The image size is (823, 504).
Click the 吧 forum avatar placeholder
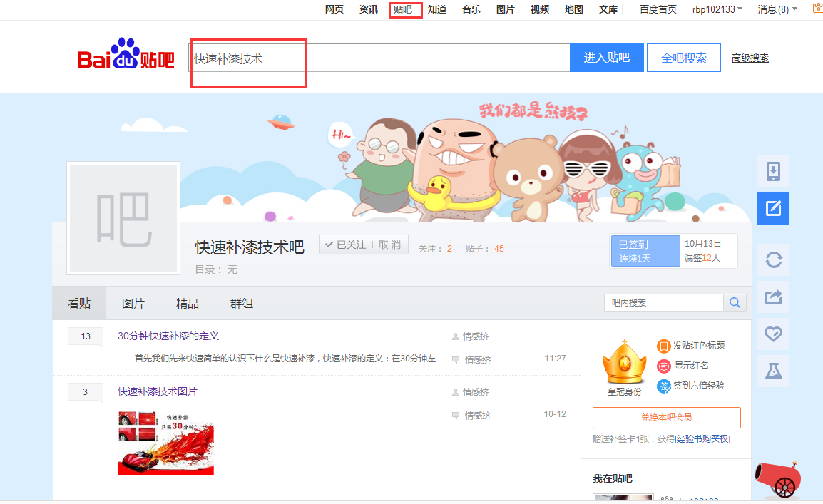coord(123,218)
